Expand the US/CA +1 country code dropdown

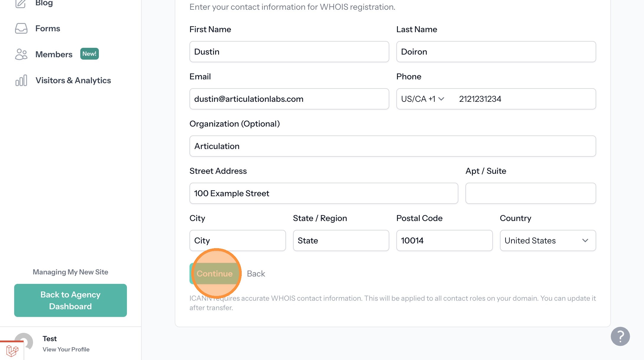[423, 99]
